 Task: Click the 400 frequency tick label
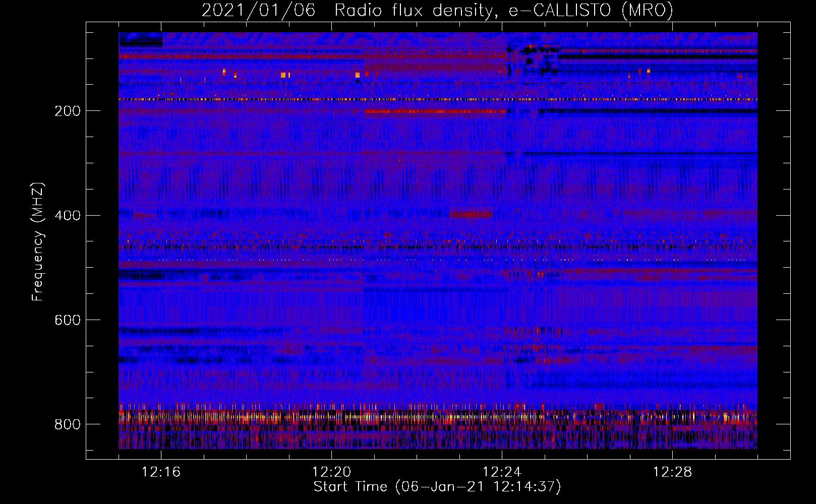(x=67, y=216)
